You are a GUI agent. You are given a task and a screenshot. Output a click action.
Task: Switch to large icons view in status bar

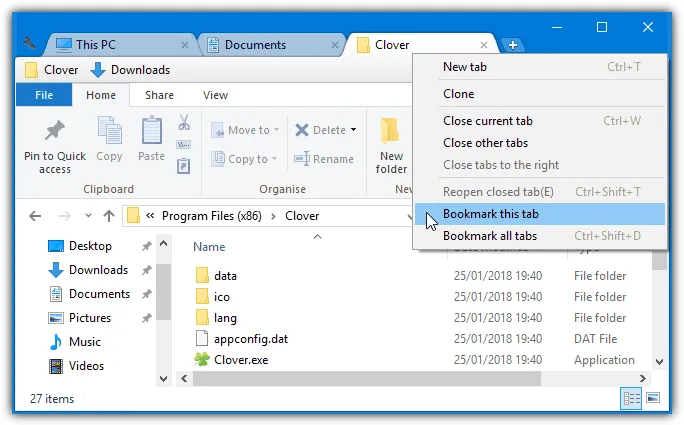[653, 398]
